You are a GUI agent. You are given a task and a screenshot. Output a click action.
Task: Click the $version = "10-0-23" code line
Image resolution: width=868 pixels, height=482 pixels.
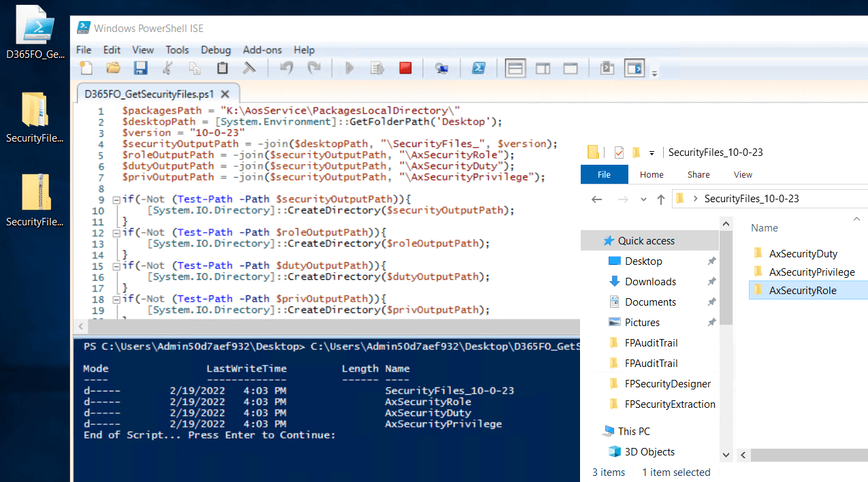(184, 133)
